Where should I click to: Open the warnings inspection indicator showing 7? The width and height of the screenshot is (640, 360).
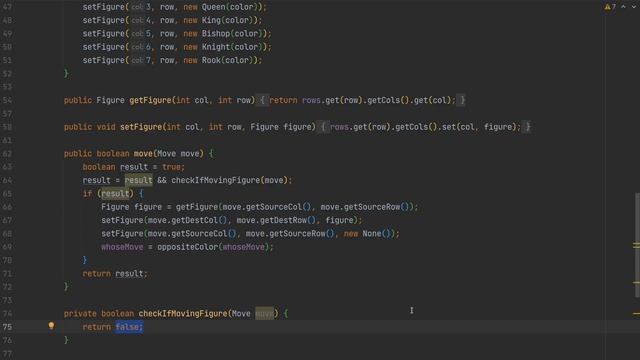[x=610, y=7]
